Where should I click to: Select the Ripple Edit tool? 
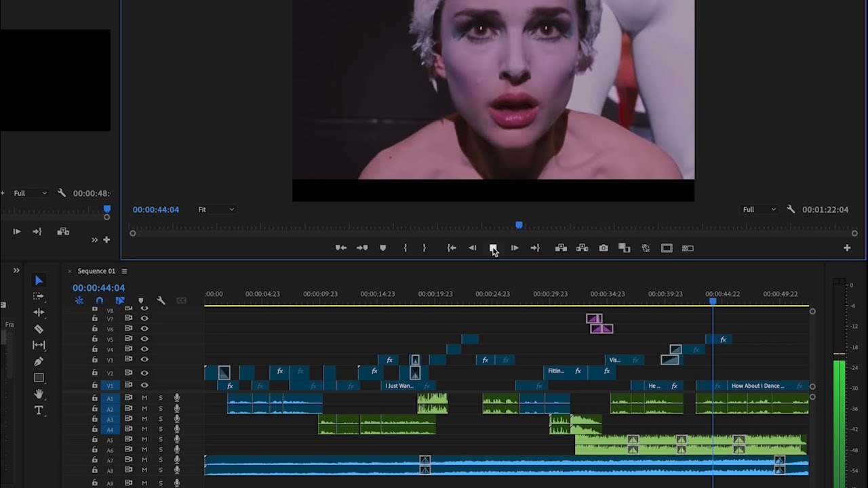coord(39,312)
